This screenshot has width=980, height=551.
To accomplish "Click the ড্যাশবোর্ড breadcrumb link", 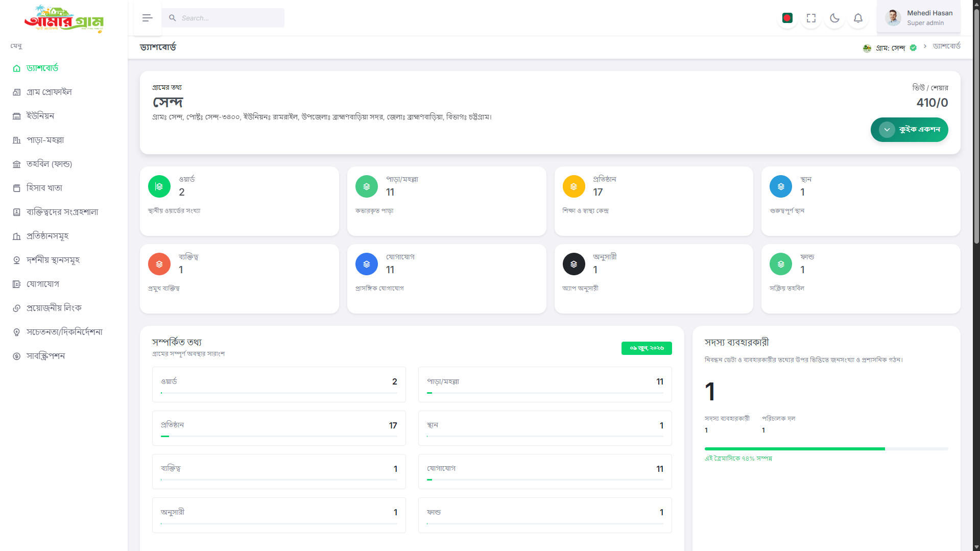I will click(x=946, y=46).
